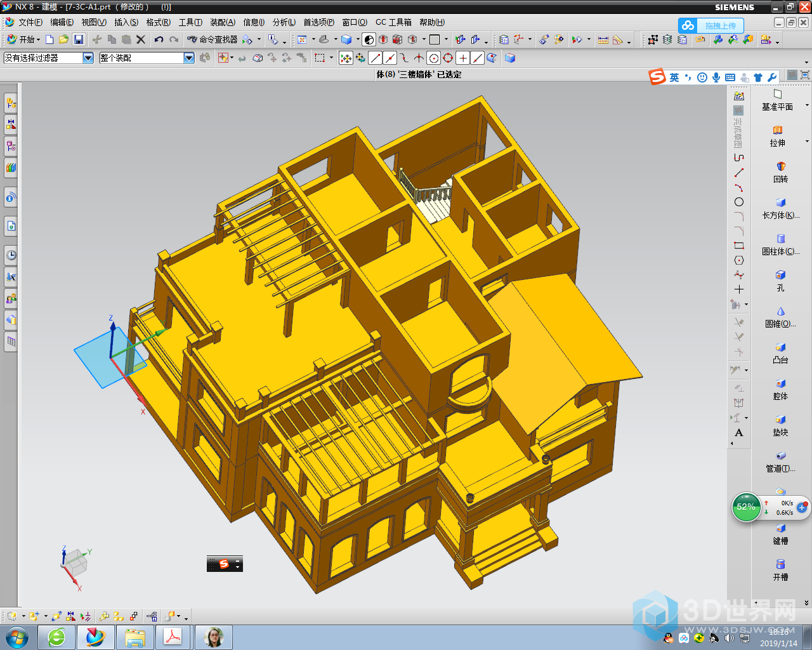Pick the sketch line tool
Screen dimensions: 812x650
pos(738,173)
